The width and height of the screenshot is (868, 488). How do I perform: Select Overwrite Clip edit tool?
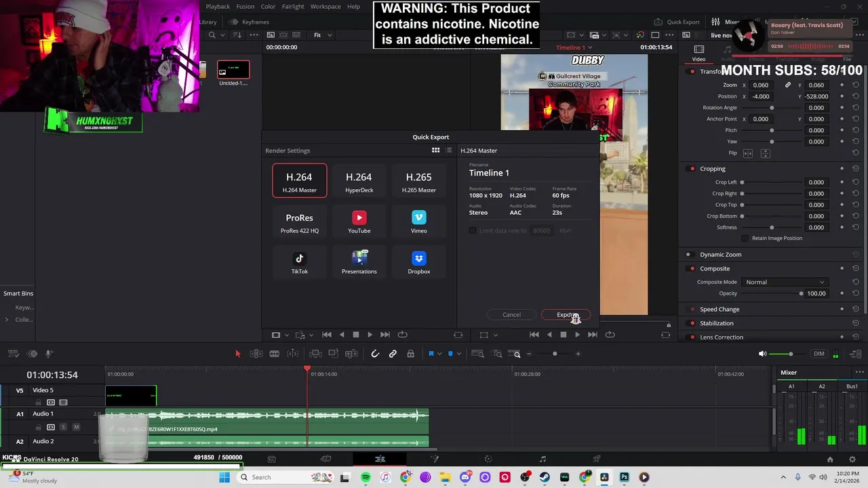pyautogui.click(x=333, y=354)
